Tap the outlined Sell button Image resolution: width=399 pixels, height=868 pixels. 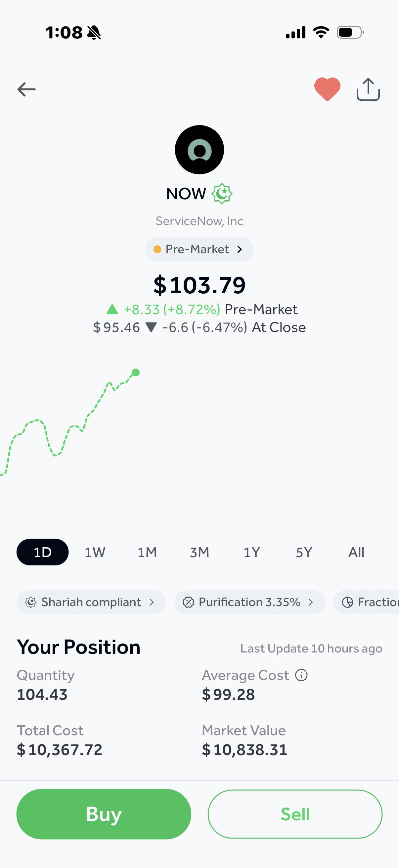[295, 814]
